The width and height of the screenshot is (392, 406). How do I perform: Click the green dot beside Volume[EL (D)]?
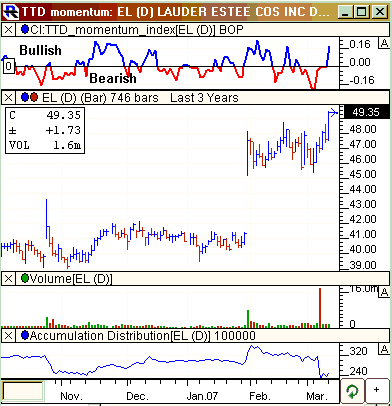tap(25, 278)
